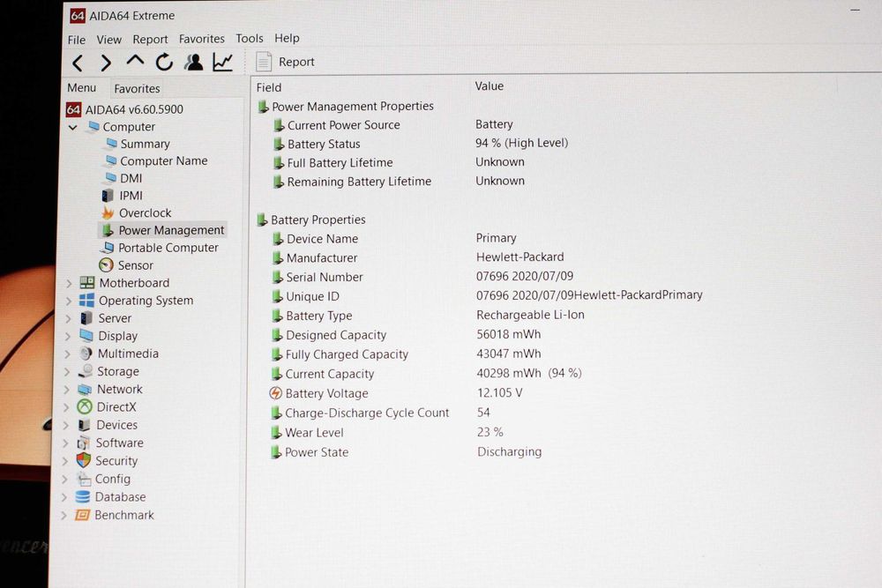Expand the Display node arrow
Viewport: 882px width, 588px height.
[x=68, y=336]
